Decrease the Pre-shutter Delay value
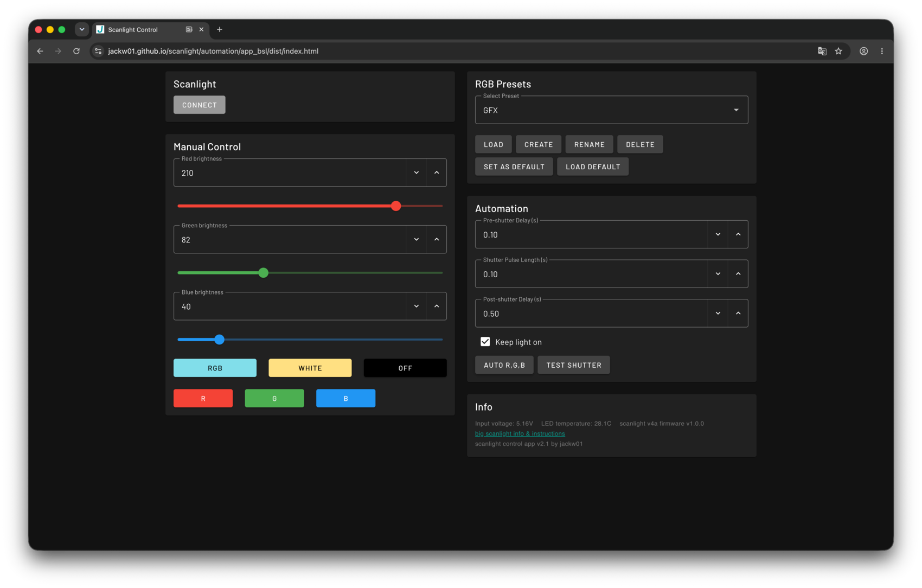922x588 pixels. click(x=718, y=234)
